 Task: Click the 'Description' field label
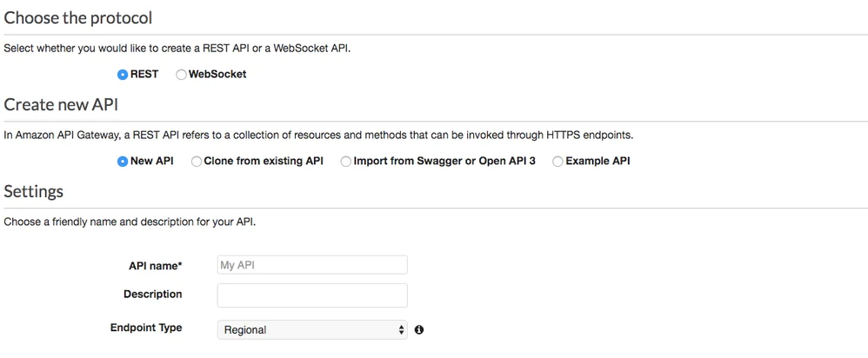(x=153, y=295)
